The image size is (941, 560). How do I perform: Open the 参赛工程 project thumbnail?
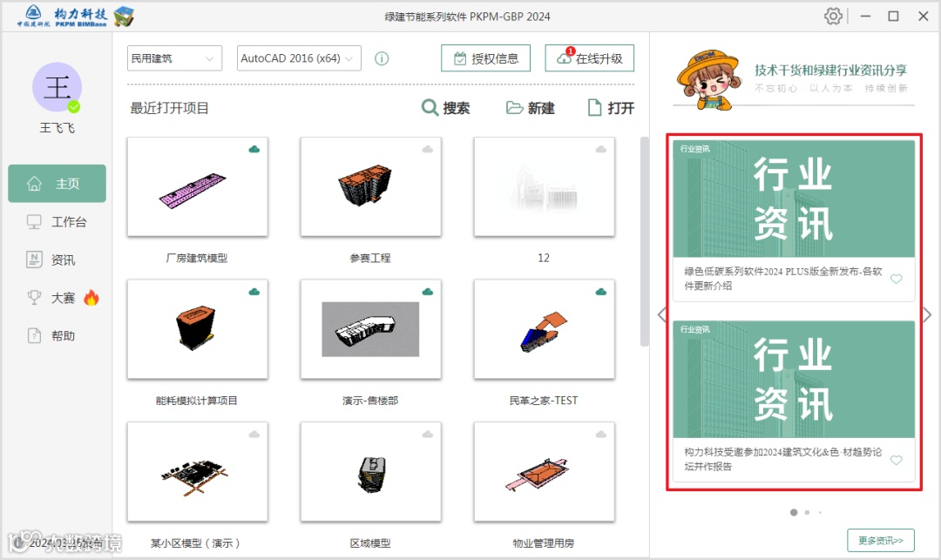[371, 186]
